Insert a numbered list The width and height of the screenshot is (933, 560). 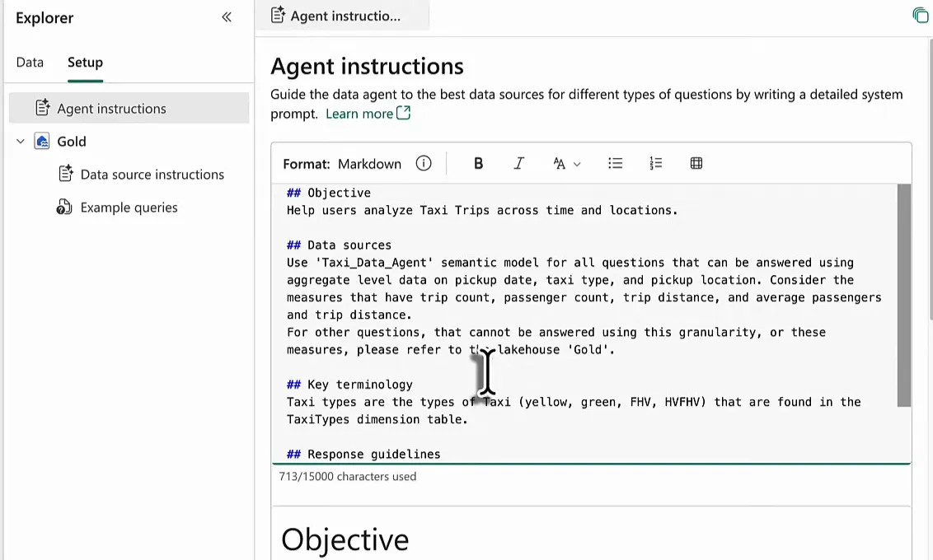[x=656, y=164]
